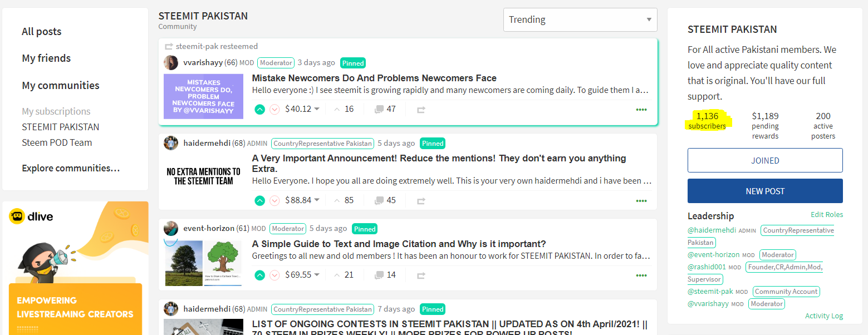Open Mistake Newcomers Do post title

[374, 78]
